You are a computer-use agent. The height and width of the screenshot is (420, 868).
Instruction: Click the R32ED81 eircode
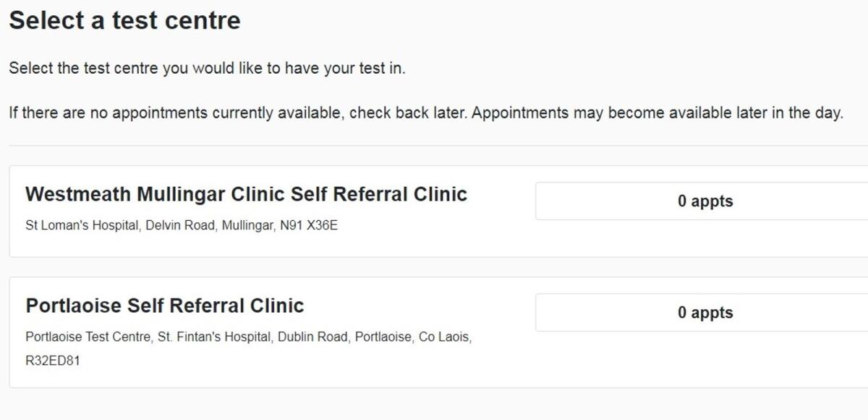click(53, 360)
